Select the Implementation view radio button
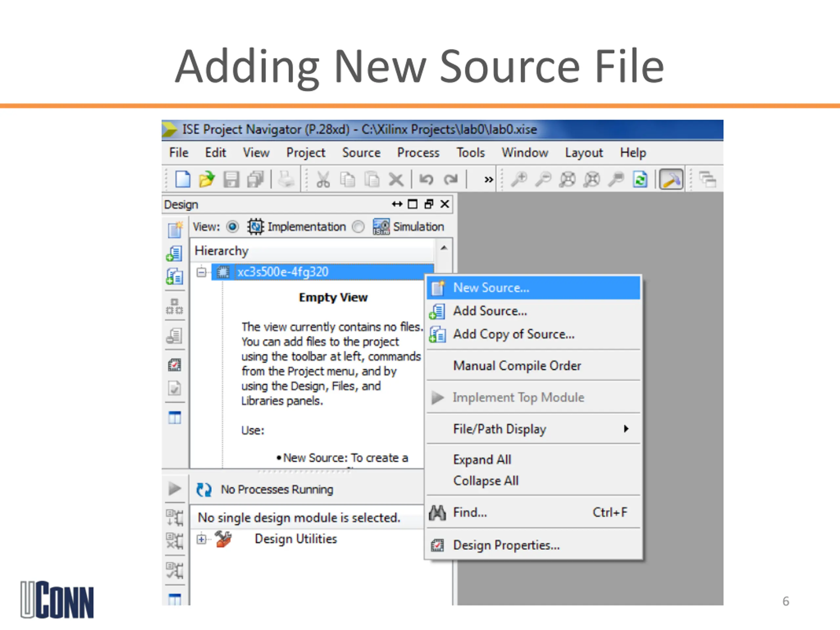 point(232,227)
